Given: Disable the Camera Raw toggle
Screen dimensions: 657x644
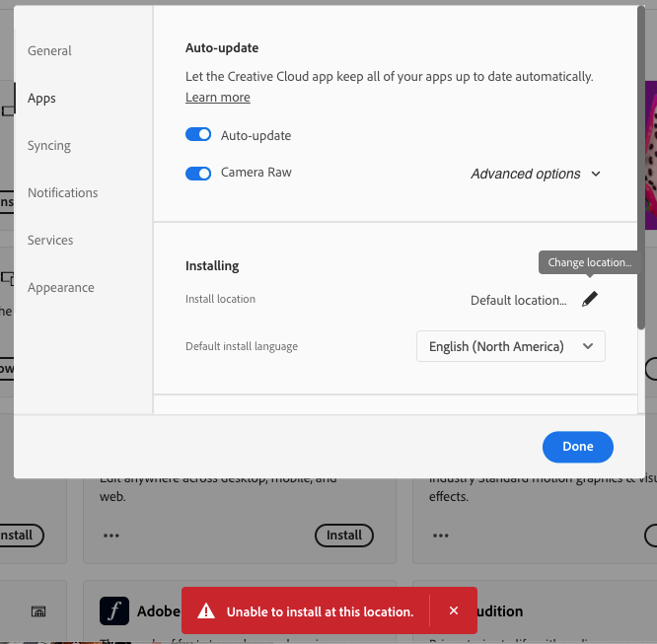Looking at the screenshot, I should point(198,173).
